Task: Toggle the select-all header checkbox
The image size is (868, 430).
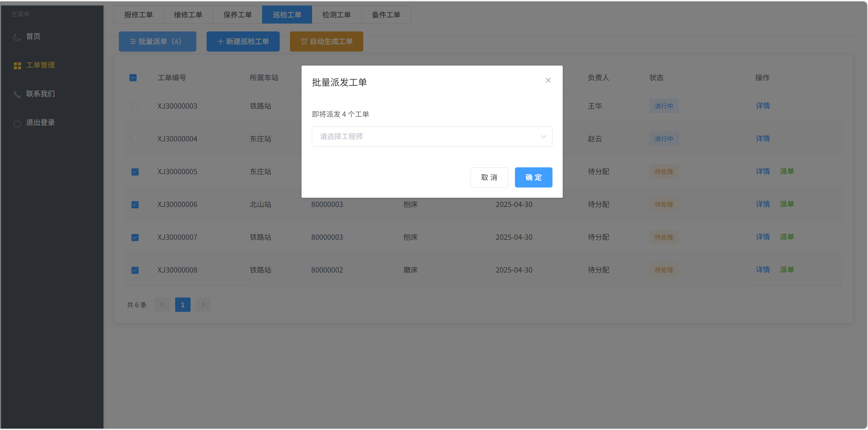Action: [133, 78]
